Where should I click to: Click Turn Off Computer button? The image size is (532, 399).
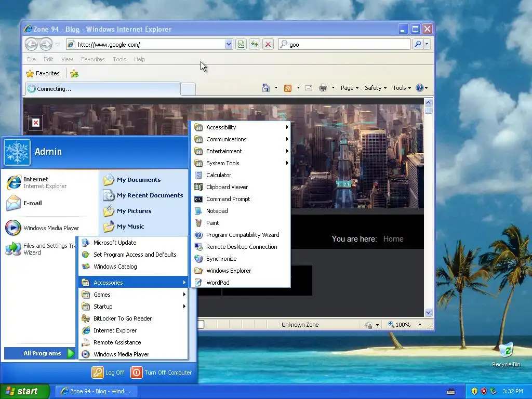pos(161,372)
